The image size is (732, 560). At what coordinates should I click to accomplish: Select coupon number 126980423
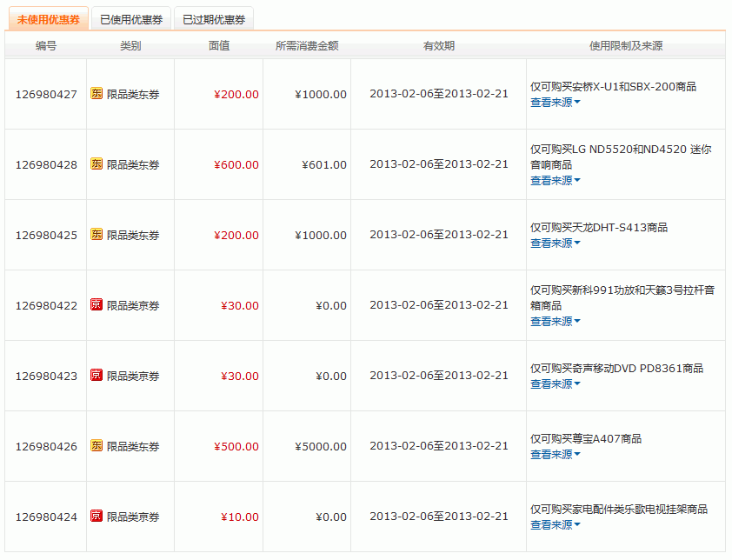click(46, 377)
